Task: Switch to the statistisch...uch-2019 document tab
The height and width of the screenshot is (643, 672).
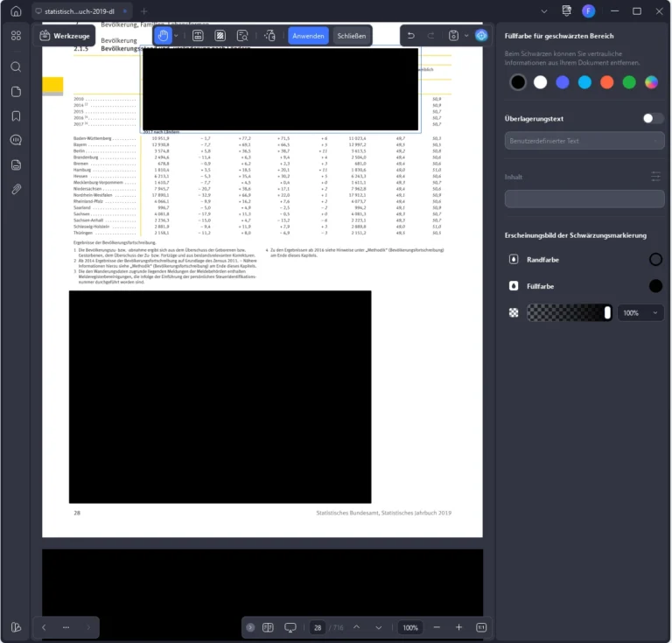Action: click(x=74, y=11)
